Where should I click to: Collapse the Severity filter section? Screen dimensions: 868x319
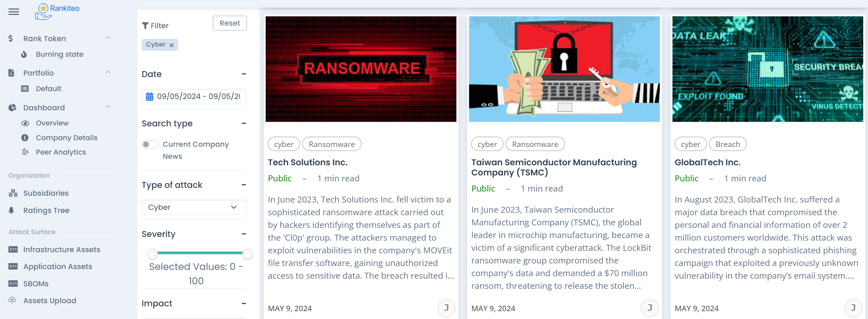[x=244, y=234]
